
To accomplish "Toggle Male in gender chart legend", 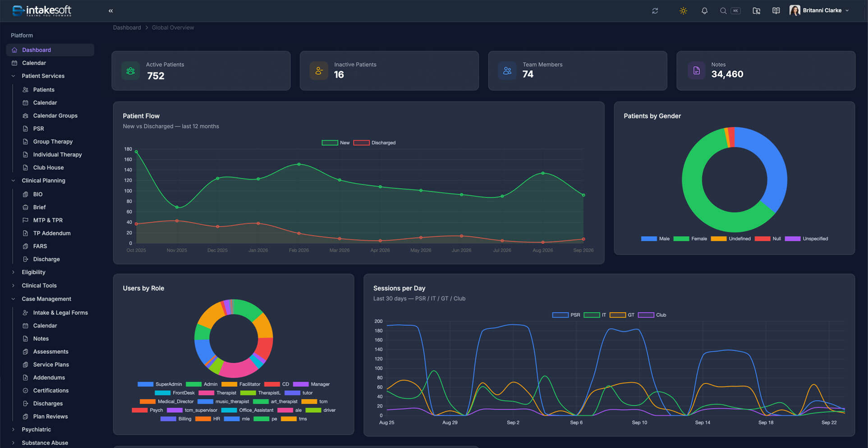I will pyautogui.click(x=655, y=239).
